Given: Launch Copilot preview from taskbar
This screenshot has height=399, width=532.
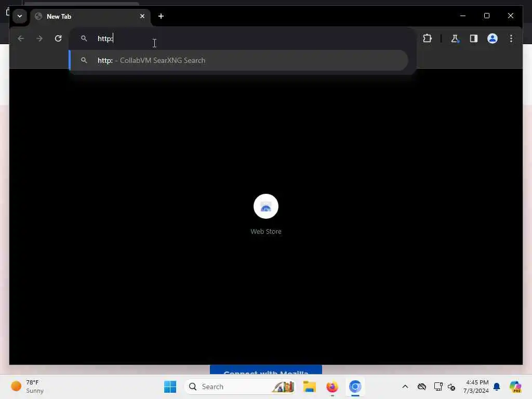Looking at the screenshot, I should point(515,387).
